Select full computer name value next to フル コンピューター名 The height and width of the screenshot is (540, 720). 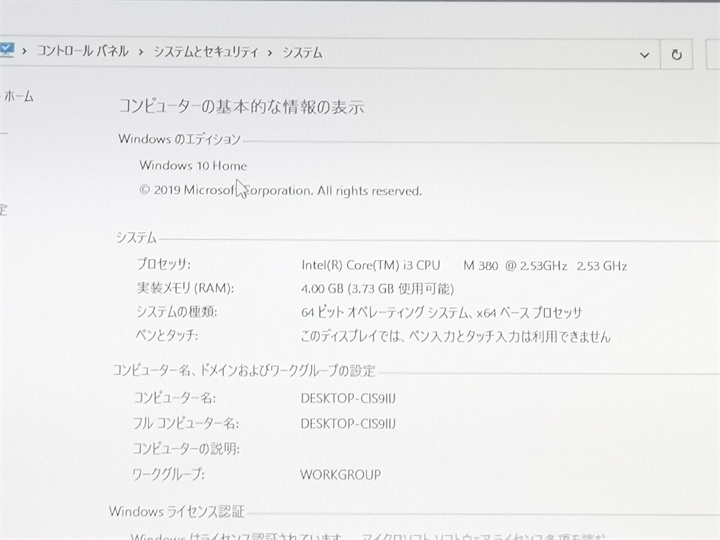(x=348, y=423)
